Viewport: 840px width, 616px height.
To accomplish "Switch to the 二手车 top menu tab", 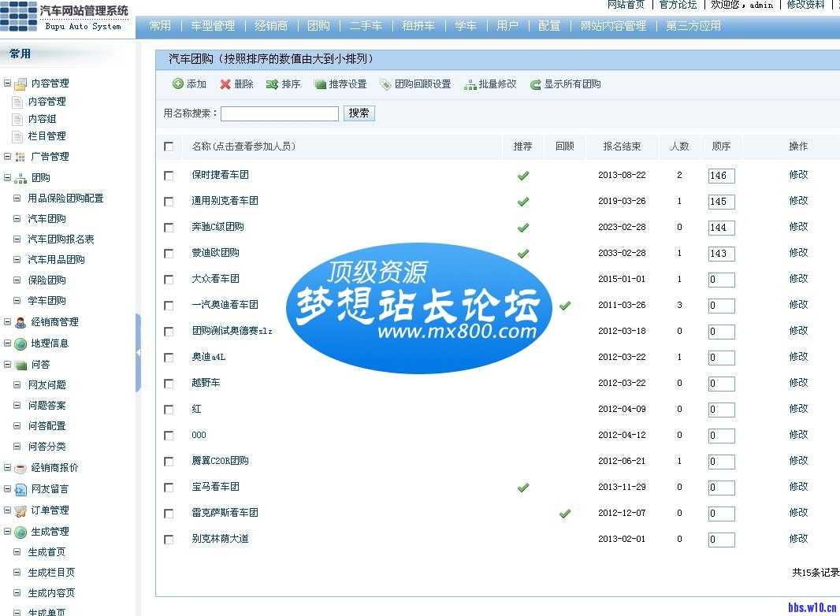I will click(366, 26).
